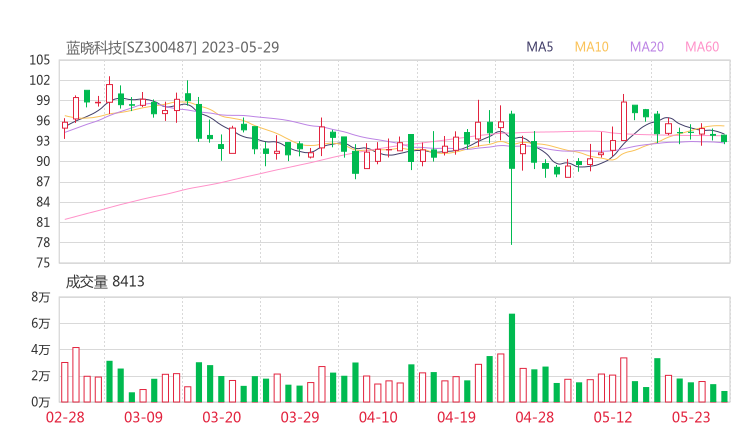Screen dimensions: 740x440
Task: Click the 04-28 date axis label
Action: (534, 417)
